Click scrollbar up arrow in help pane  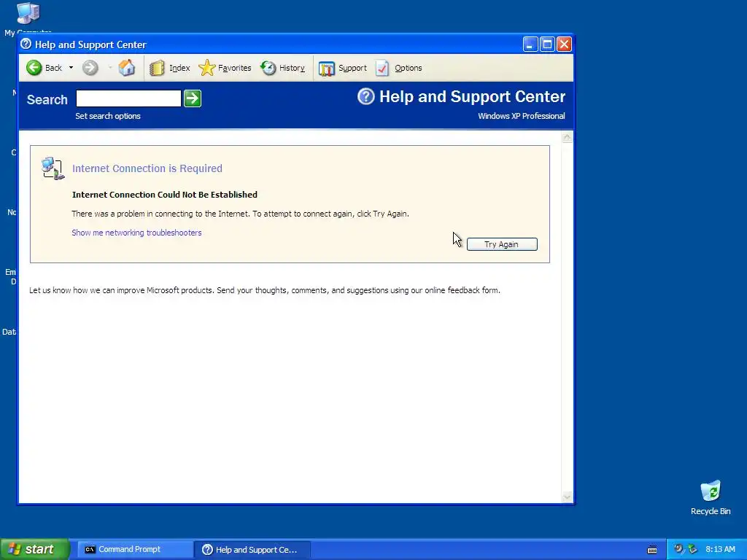(x=567, y=138)
